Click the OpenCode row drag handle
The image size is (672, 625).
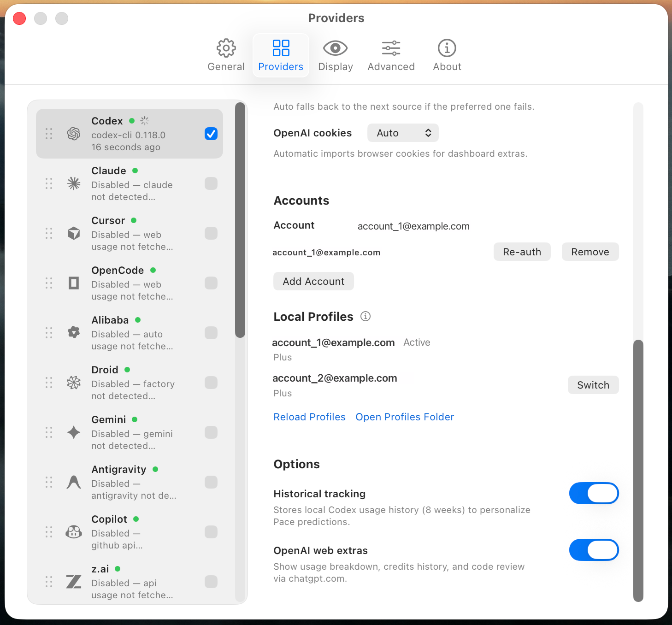click(49, 283)
